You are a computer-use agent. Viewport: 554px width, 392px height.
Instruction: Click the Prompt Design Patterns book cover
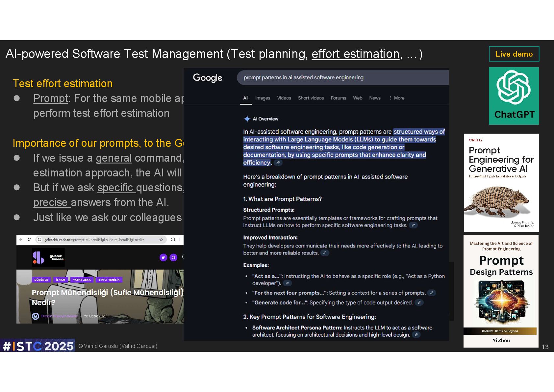(501, 291)
